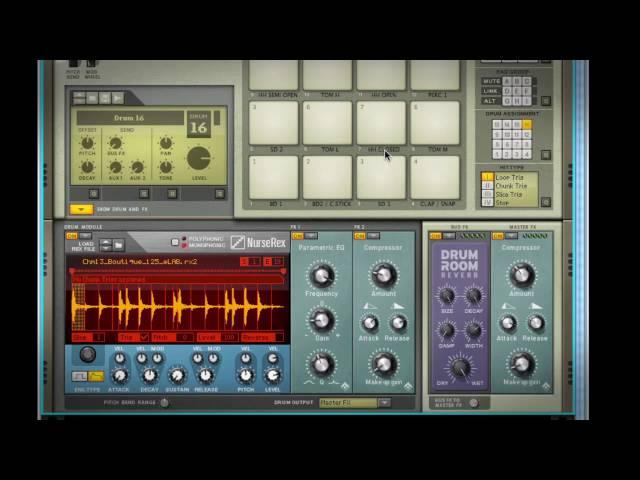Click the folder icon to browse REX files
The width and height of the screenshot is (640, 480).
(x=118, y=244)
